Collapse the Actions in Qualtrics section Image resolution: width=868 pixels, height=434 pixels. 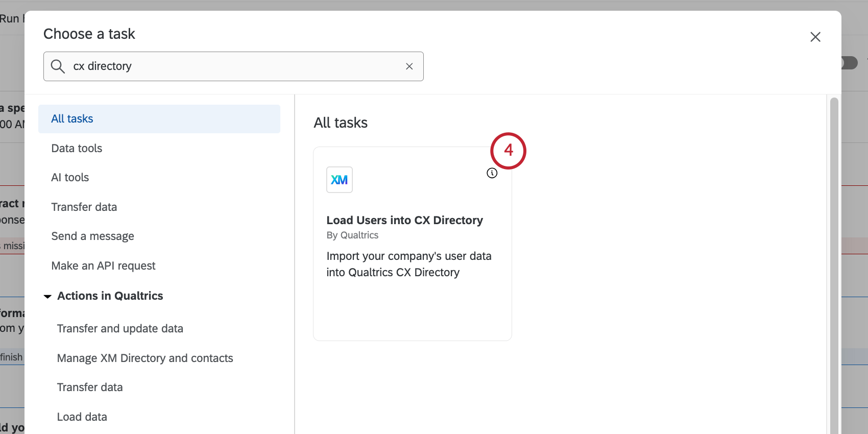[47, 296]
